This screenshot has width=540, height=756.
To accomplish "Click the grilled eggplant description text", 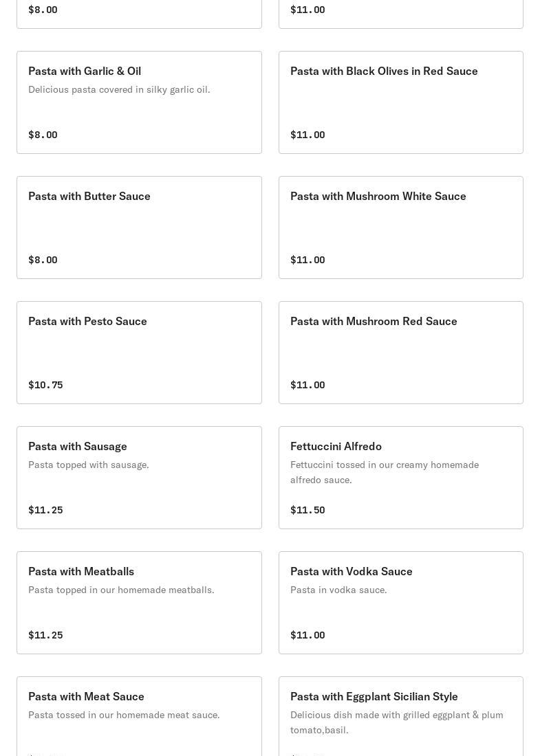I will coord(397,722).
